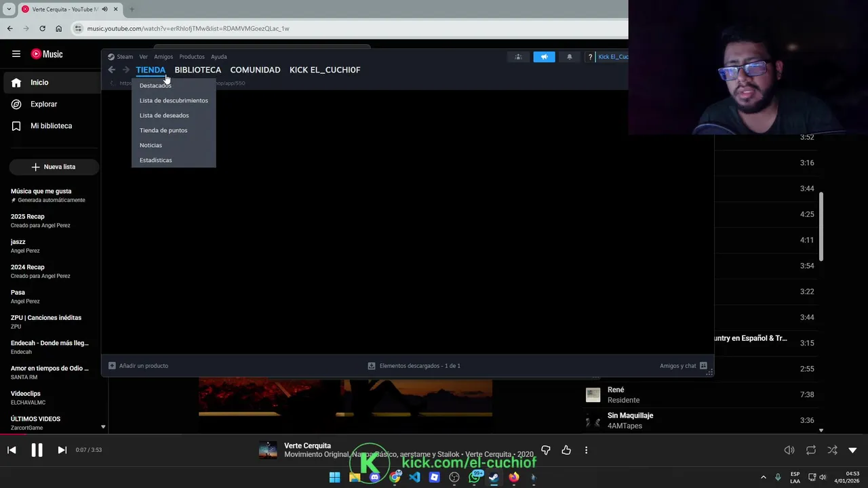
Task: Open Amigos y chat in Steam
Action: pos(684,366)
